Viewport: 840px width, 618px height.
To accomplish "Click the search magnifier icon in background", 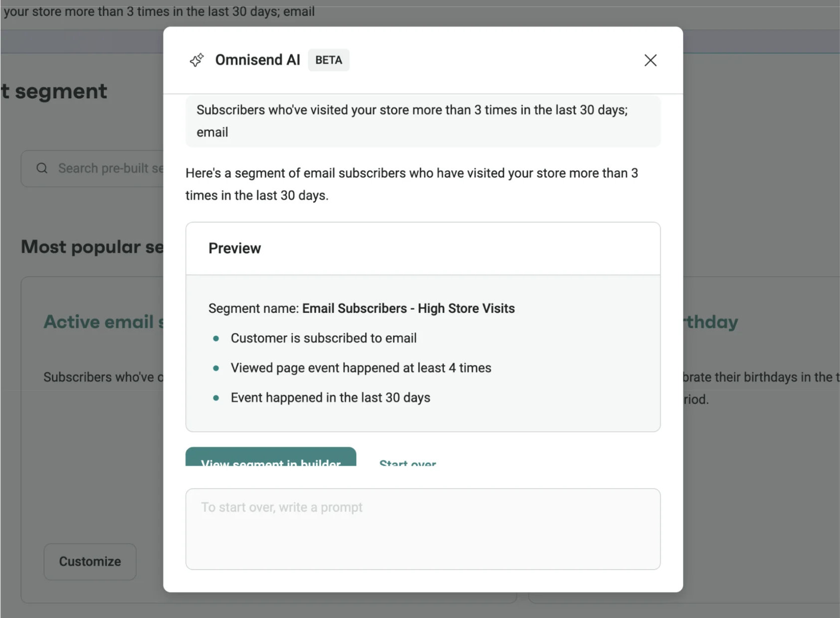I will pos(42,168).
